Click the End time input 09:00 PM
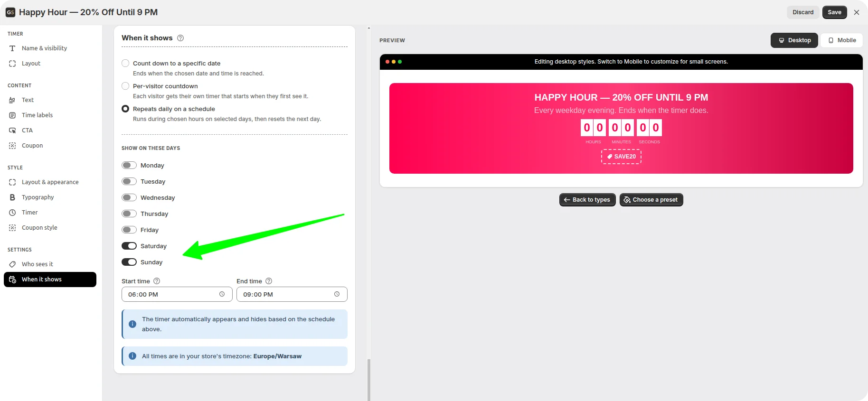Image resolution: width=868 pixels, height=401 pixels. (x=292, y=294)
